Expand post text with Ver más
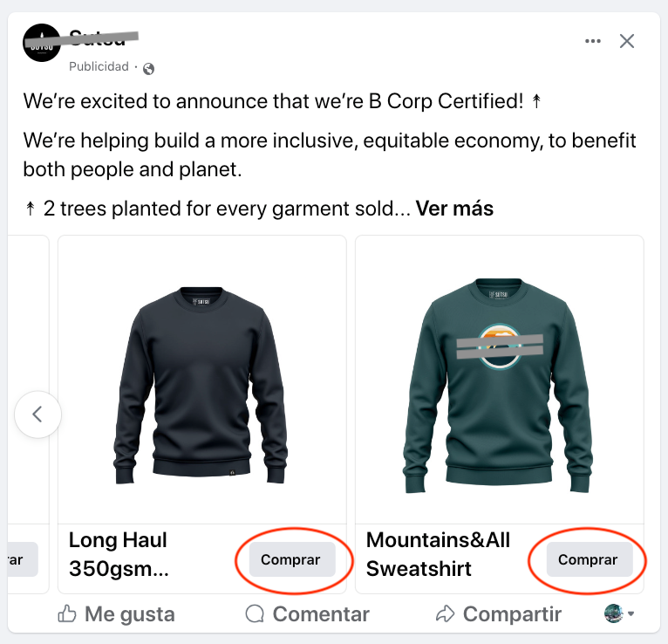668x644 pixels. (x=454, y=209)
